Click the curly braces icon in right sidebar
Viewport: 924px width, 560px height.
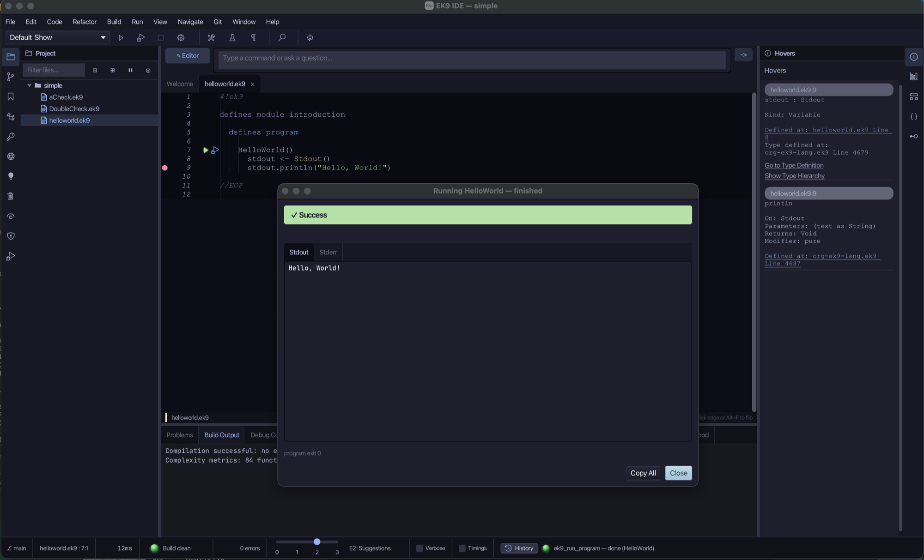pos(913,116)
